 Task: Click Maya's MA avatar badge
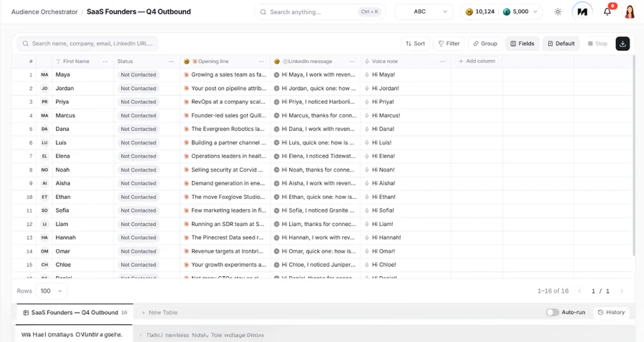44,74
